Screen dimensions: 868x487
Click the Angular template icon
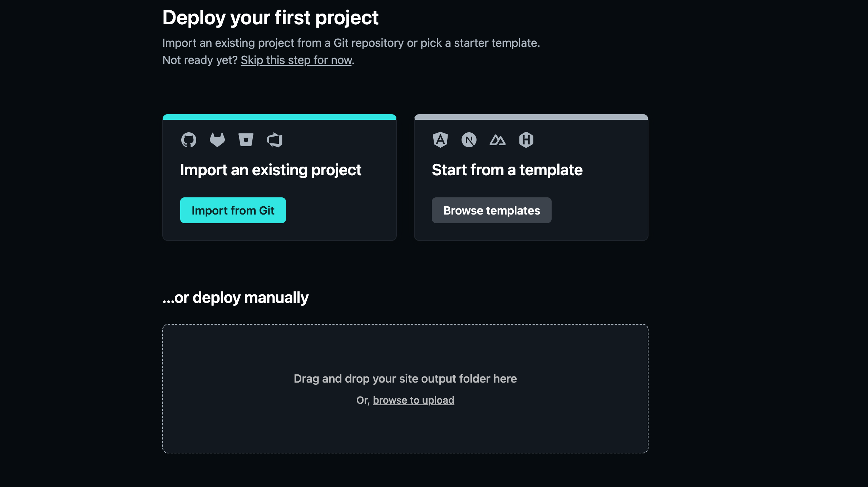[440, 139]
